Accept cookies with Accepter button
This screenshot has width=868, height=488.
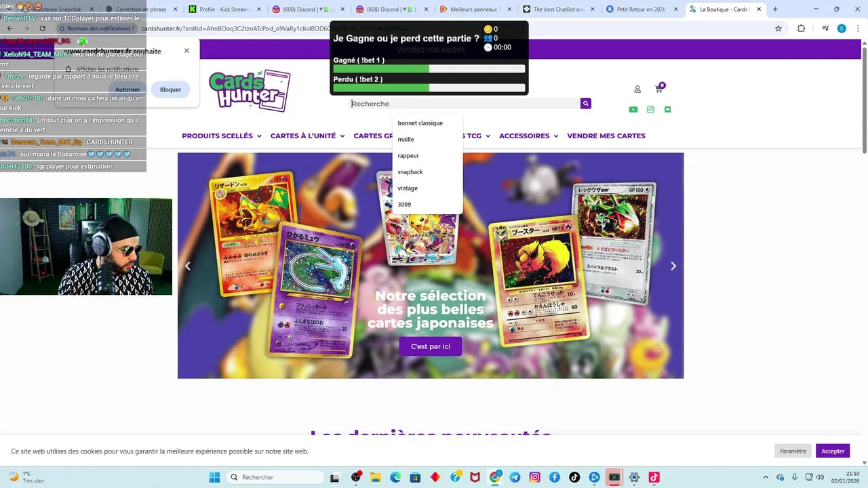click(x=833, y=451)
